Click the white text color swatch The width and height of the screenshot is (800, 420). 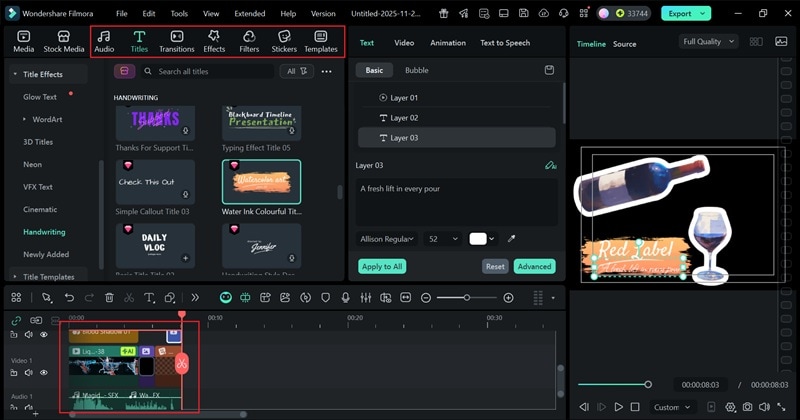[x=478, y=239]
